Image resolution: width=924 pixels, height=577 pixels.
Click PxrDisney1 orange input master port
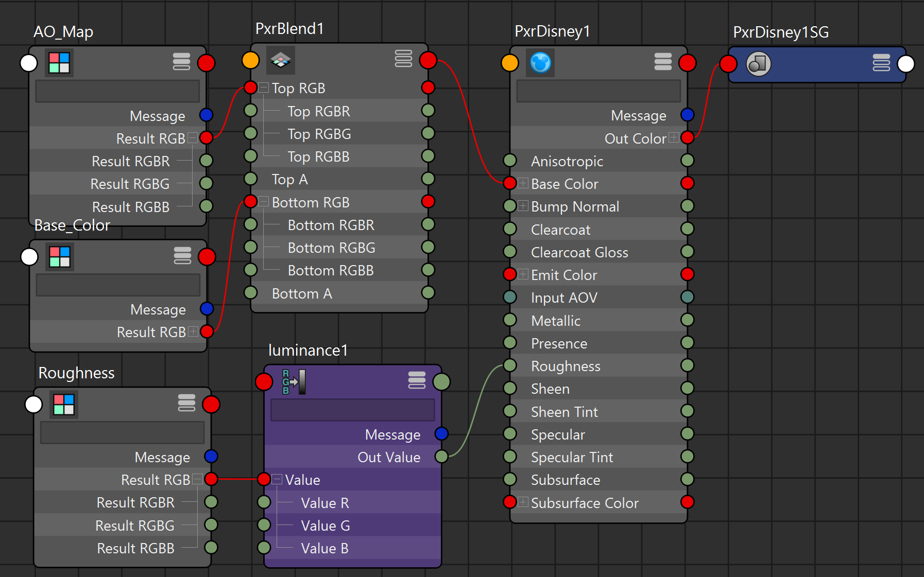510,63
